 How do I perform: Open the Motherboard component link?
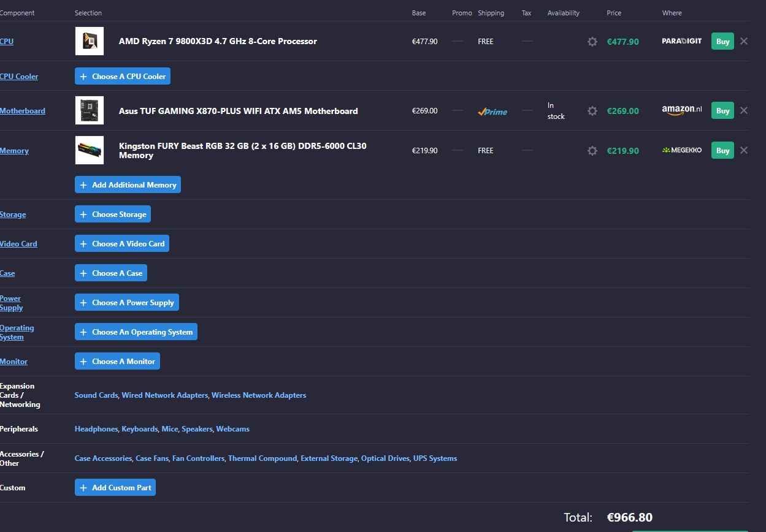[23, 110]
